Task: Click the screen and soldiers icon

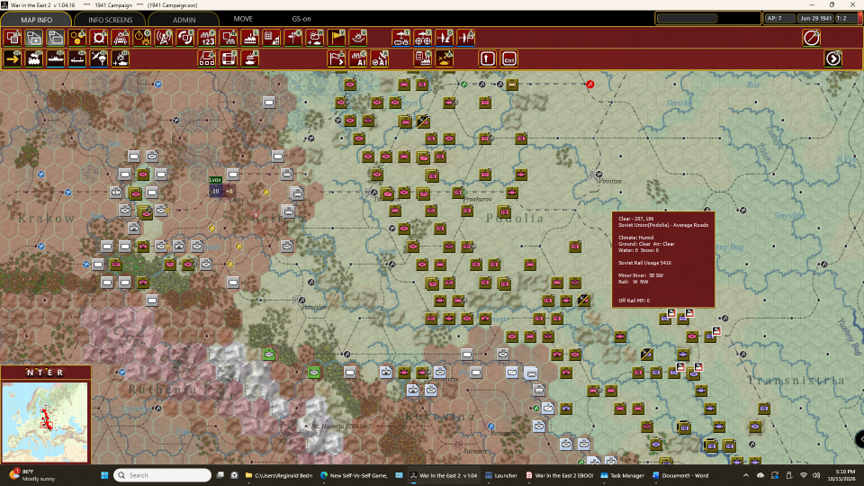Action: [x=229, y=38]
